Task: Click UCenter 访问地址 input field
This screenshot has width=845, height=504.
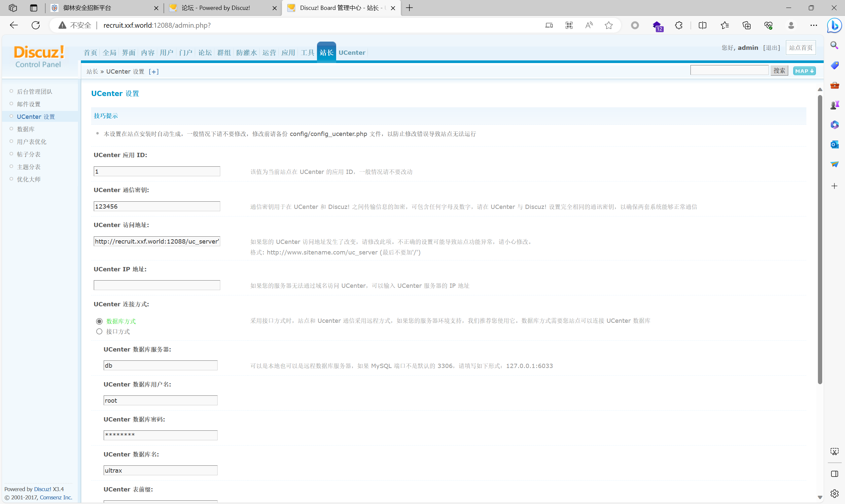Action: pos(157,242)
